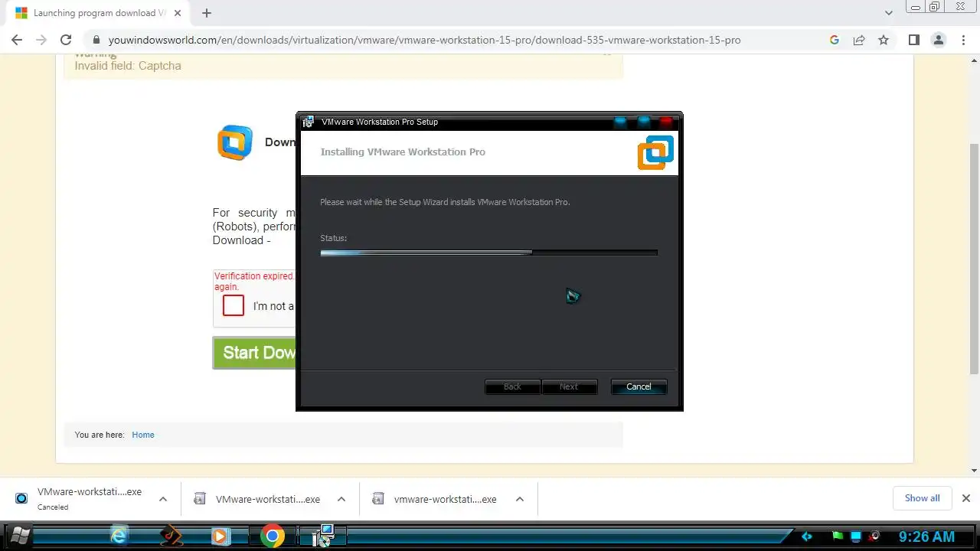Click the setup installation progress bar
Screen dimensions: 980x551
[x=488, y=253]
